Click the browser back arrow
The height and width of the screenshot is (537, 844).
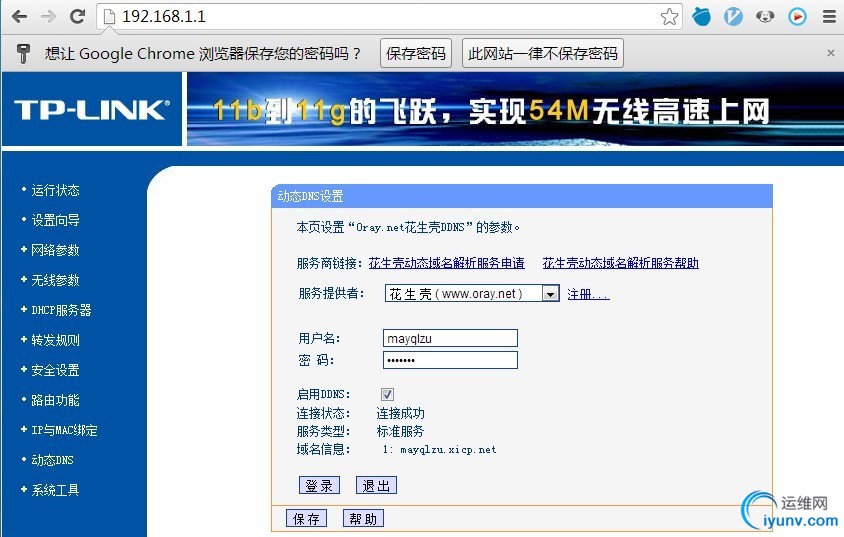(x=19, y=17)
